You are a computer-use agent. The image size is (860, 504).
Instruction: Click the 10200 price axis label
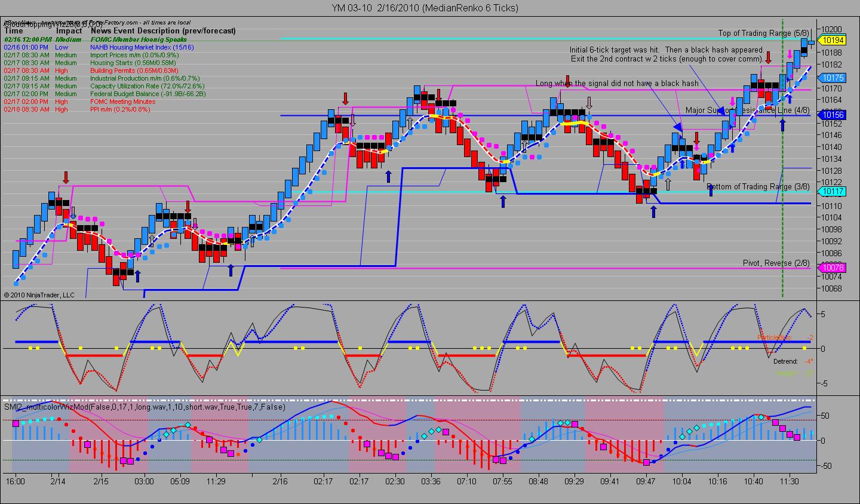[x=832, y=29]
